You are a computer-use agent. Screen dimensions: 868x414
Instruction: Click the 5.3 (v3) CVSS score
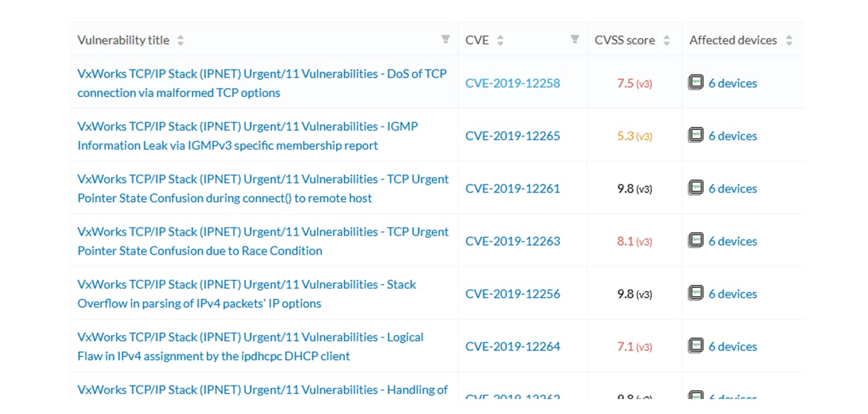[635, 136]
